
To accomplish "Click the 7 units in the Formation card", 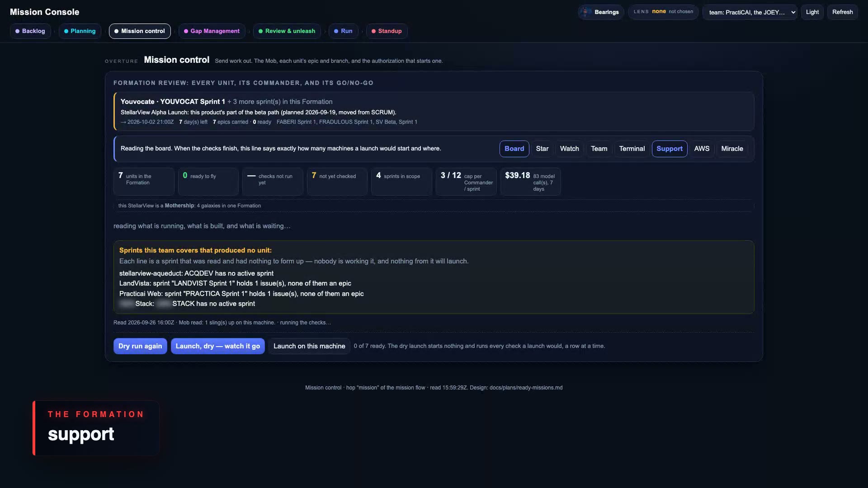I will [144, 182].
